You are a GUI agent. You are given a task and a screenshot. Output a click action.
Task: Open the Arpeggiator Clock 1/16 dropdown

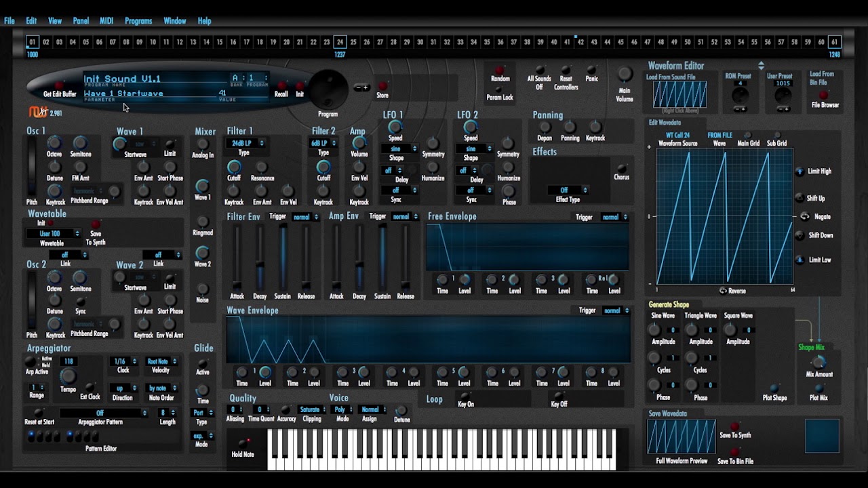click(124, 362)
